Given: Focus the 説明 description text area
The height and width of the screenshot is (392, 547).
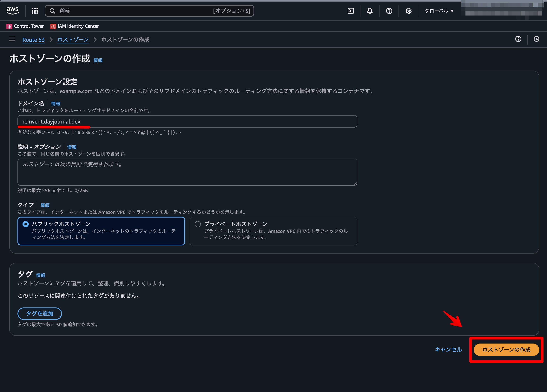Looking at the screenshot, I should click(x=187, y=172).
